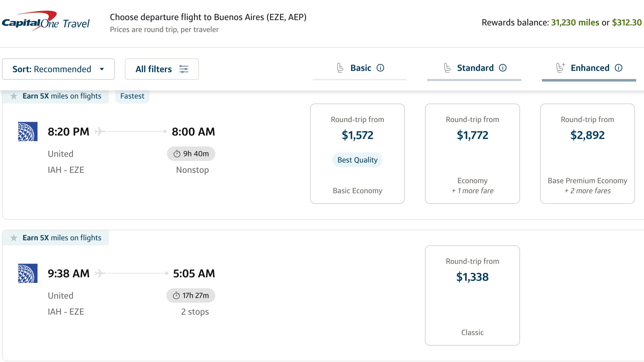
Task: Click the Capital One Travel logo
Action: 45,22
